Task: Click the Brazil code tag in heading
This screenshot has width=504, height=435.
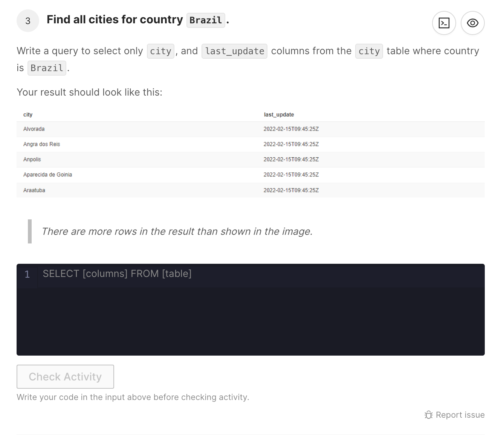Action: (x=206, y=20)
